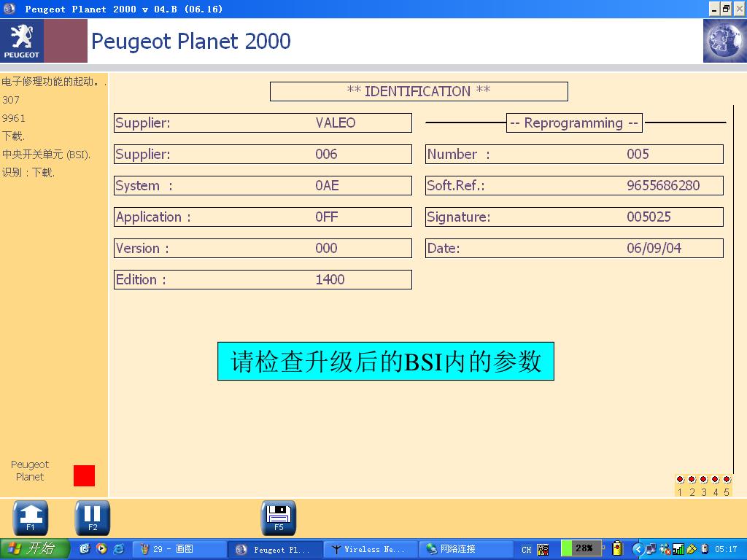This screenshot has height=560, width=747.
Task: Click the '** IDENTIFICATION **' header box
Action: pyautogui.click(x=419, y=91)
